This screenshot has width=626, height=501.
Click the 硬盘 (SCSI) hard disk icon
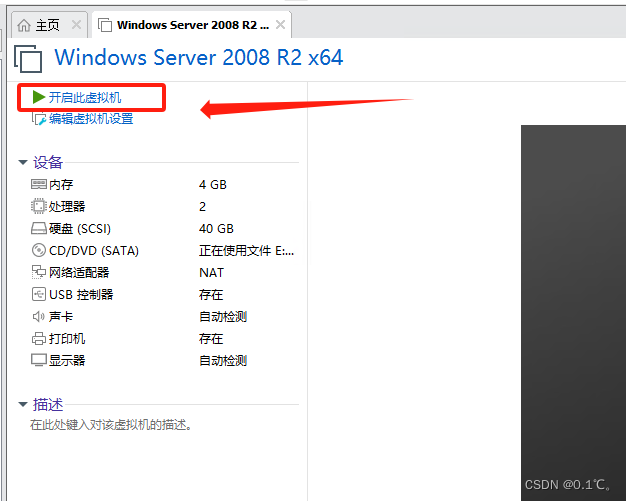coord(39,228)
